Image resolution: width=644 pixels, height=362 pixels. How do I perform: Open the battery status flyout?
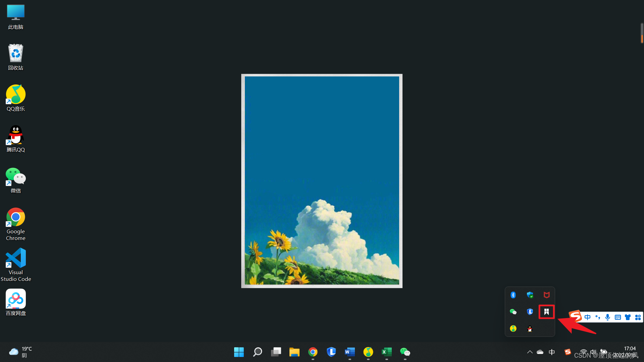[602, 352]
